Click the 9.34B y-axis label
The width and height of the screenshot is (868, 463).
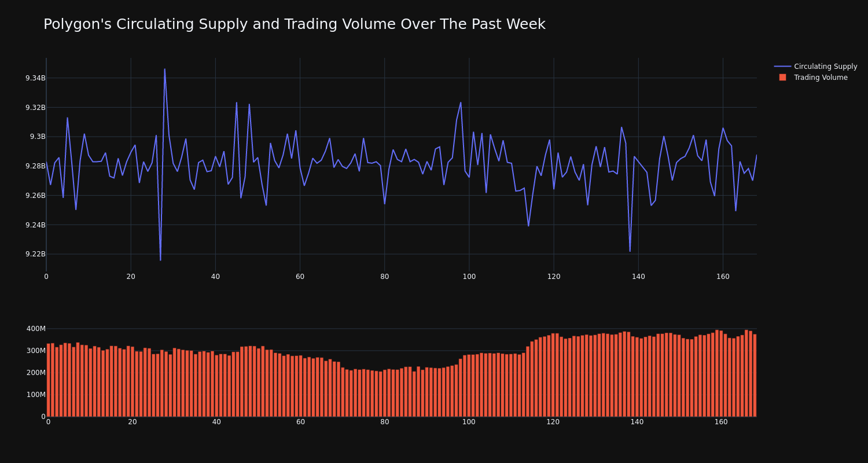tap(35, 78)
